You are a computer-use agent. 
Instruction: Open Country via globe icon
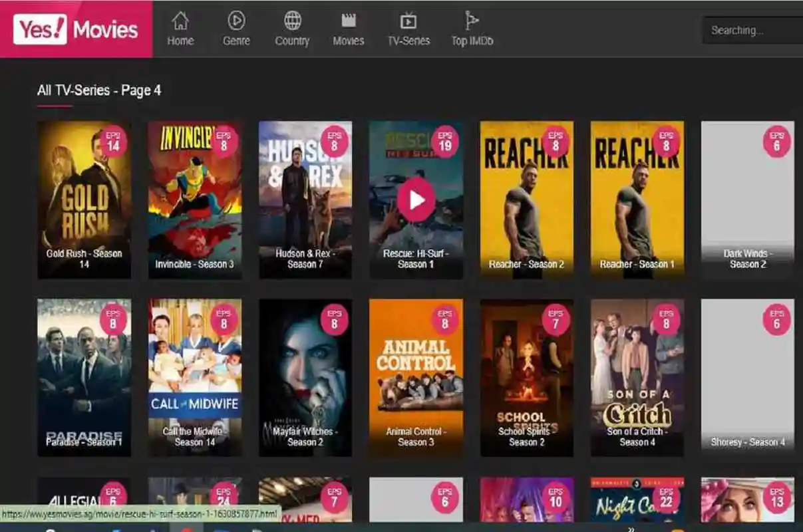click(292, 21)
